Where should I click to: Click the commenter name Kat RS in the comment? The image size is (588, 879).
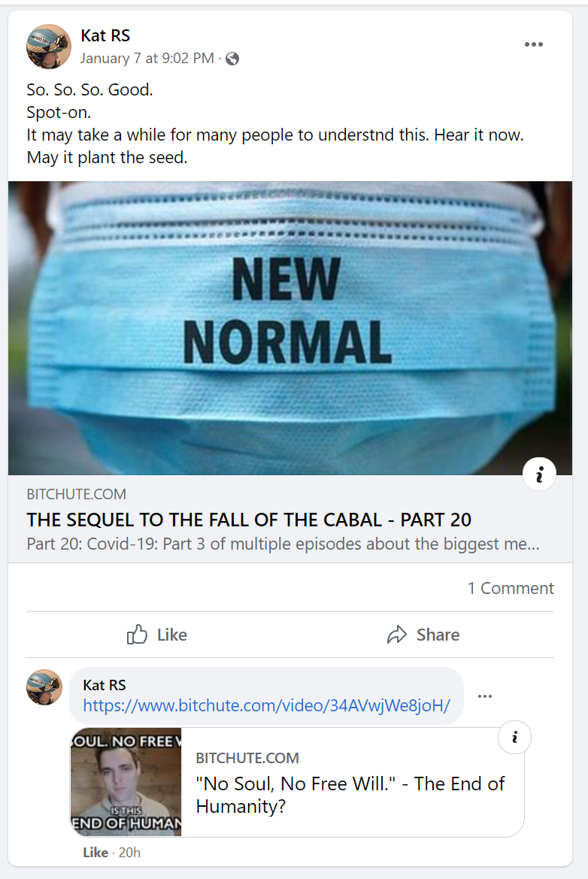(105, 685)
